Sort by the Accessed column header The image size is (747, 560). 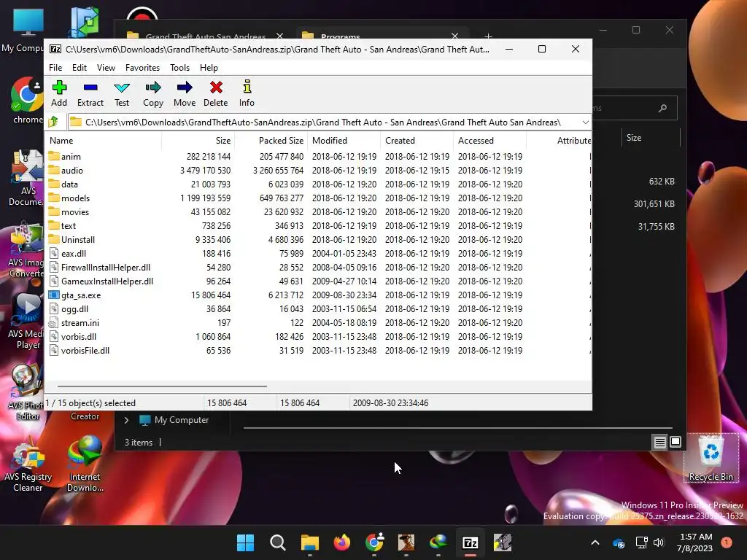click(489, 141)
